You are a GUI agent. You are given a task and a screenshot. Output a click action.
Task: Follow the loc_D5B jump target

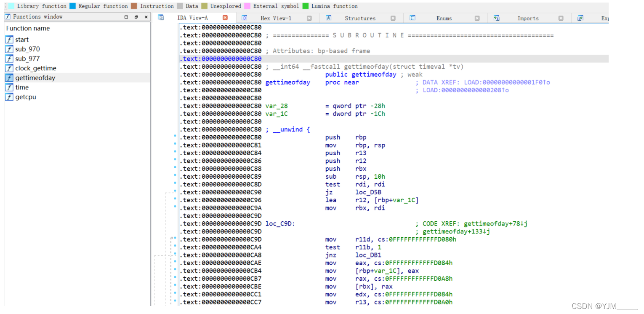(x=368, y=192)
